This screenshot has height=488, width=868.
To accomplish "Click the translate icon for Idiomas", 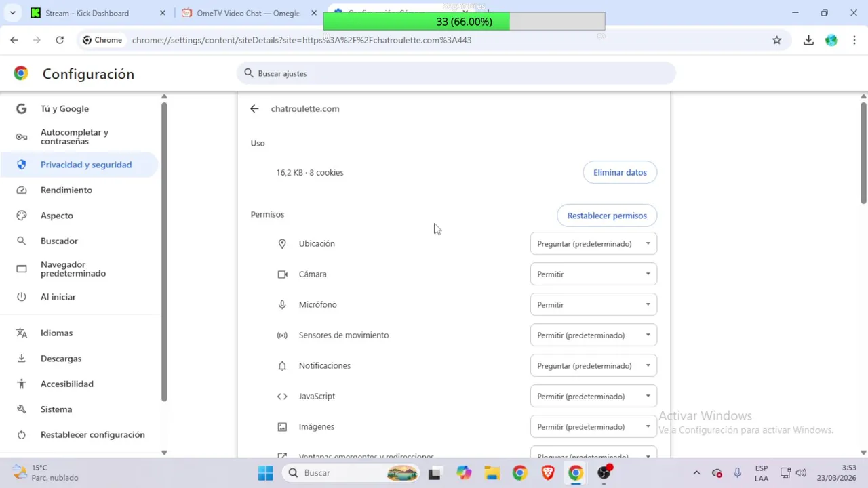I will click(x=21, y=333).
